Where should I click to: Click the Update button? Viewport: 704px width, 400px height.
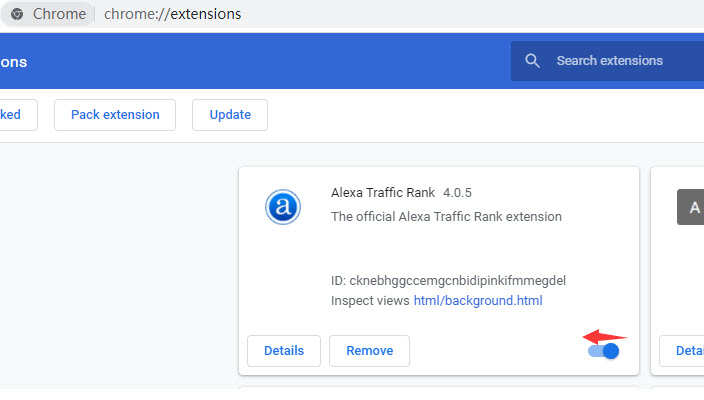click(x=230, y=115)
